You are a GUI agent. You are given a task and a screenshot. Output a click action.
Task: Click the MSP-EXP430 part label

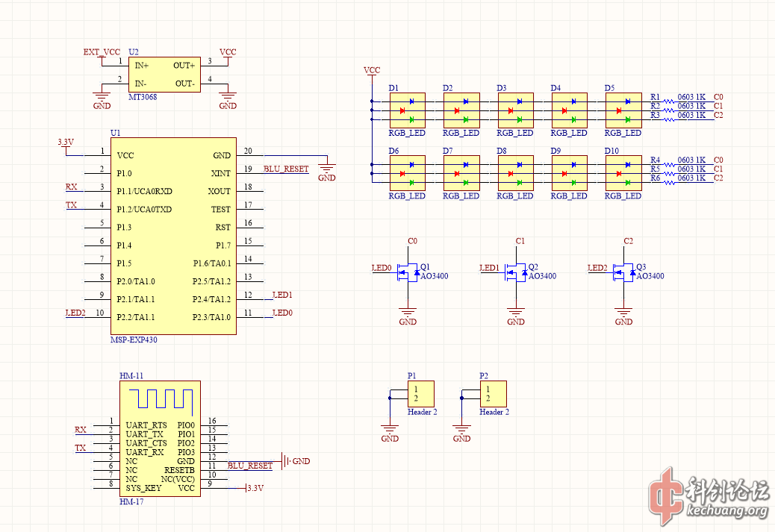[134, 339]
